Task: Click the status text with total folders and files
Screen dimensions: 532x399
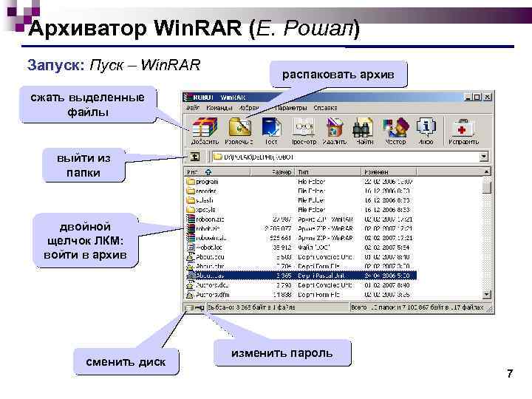Action: (x=417, y=307)
